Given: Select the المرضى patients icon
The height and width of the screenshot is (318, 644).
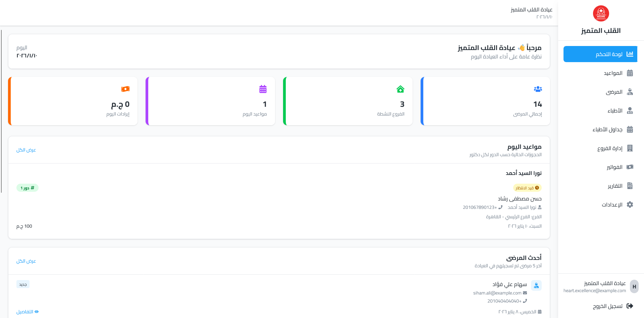Looking at the screenshot, I should tap(630, 92).
